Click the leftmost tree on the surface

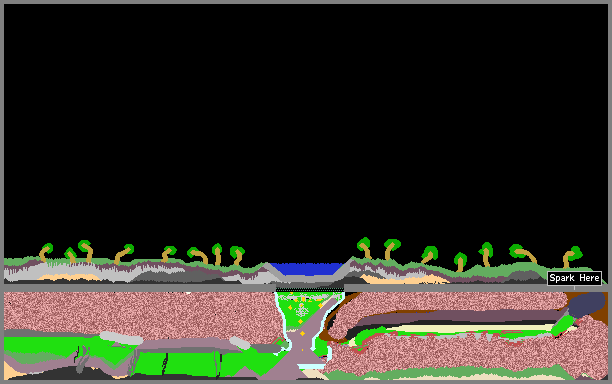[x=45, y=252]
